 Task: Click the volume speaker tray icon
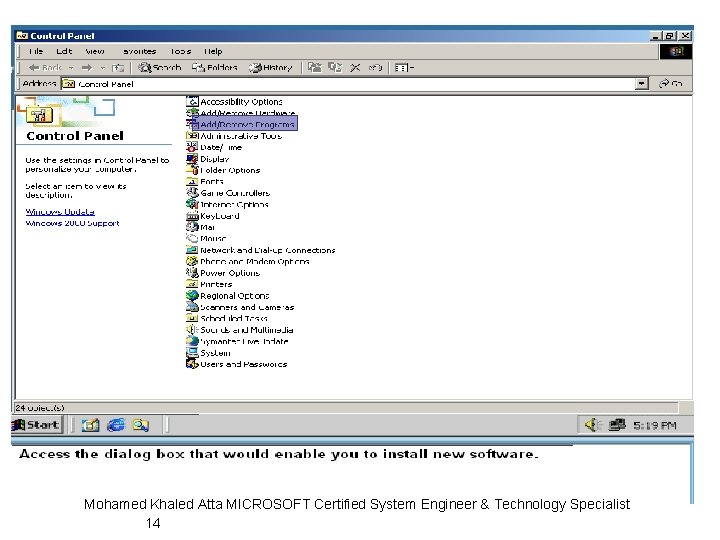point(593,425)
